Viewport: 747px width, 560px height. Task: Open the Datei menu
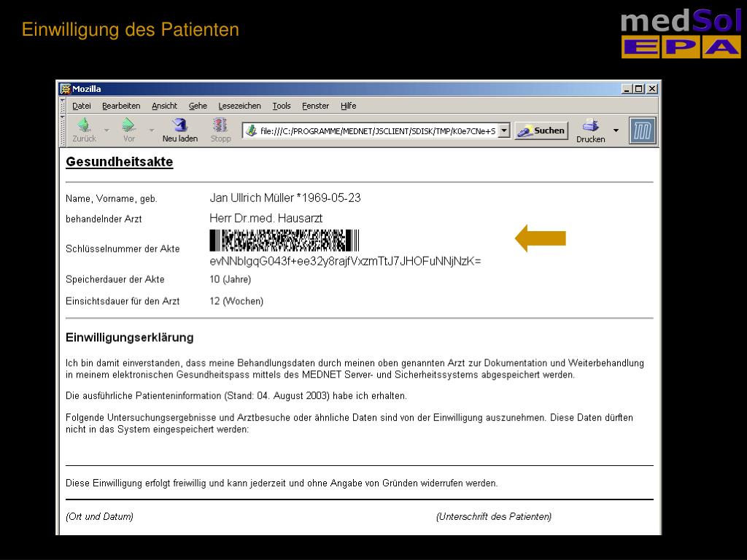coord(82,106)
